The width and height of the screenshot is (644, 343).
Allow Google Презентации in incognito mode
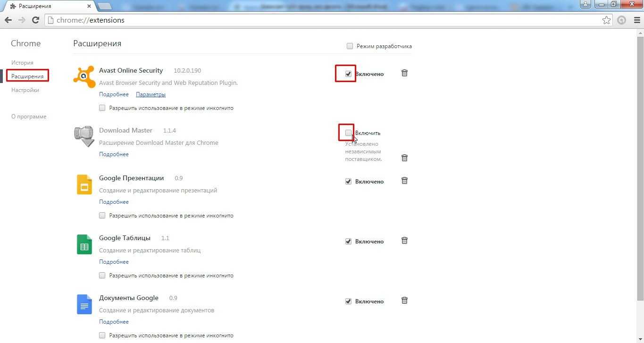pyautogui.click(x=102, y=216)
